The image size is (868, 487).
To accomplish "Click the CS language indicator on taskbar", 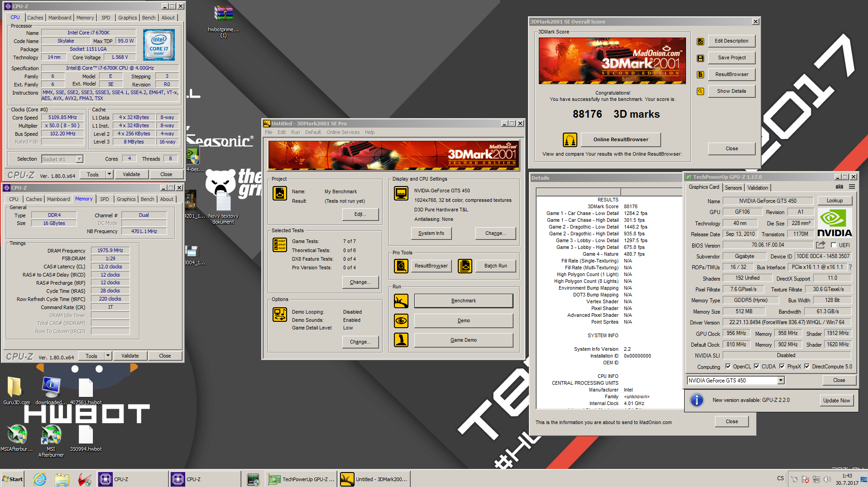I will click(780, 478).
